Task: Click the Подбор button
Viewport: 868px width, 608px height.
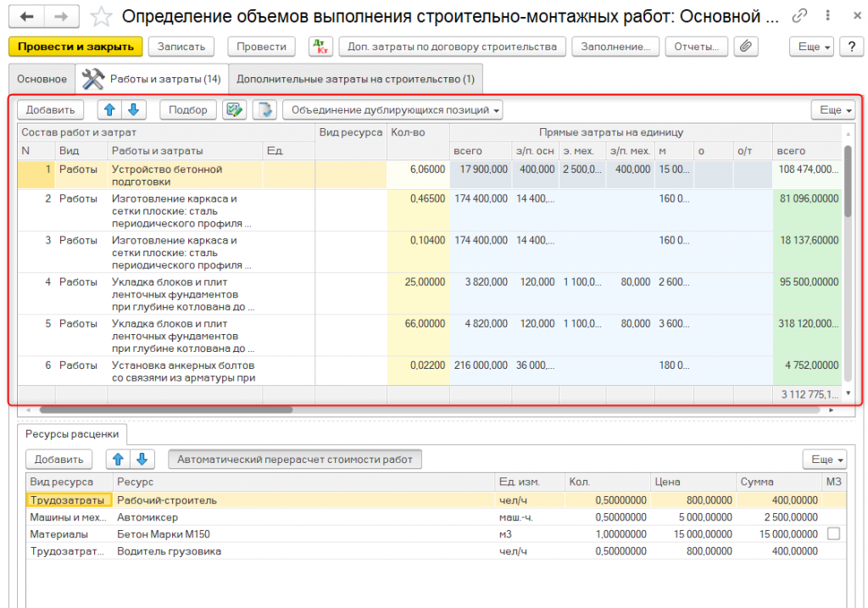Action: tap(187, 109)
